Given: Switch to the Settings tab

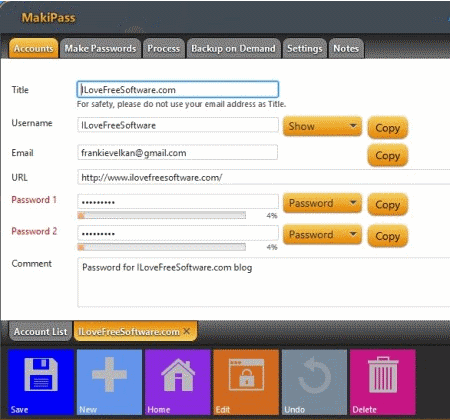Looking at the screenshot, I should tap(305, 49).
